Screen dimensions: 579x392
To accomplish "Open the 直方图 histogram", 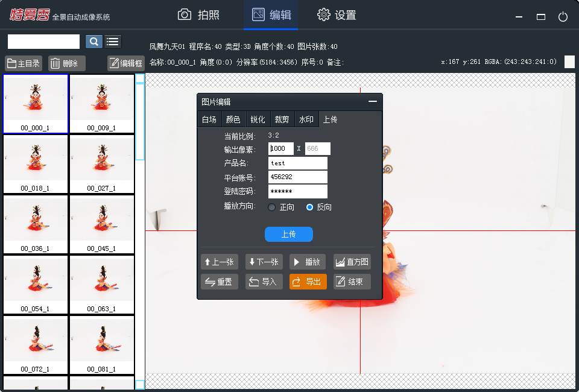I will (352, 262).
